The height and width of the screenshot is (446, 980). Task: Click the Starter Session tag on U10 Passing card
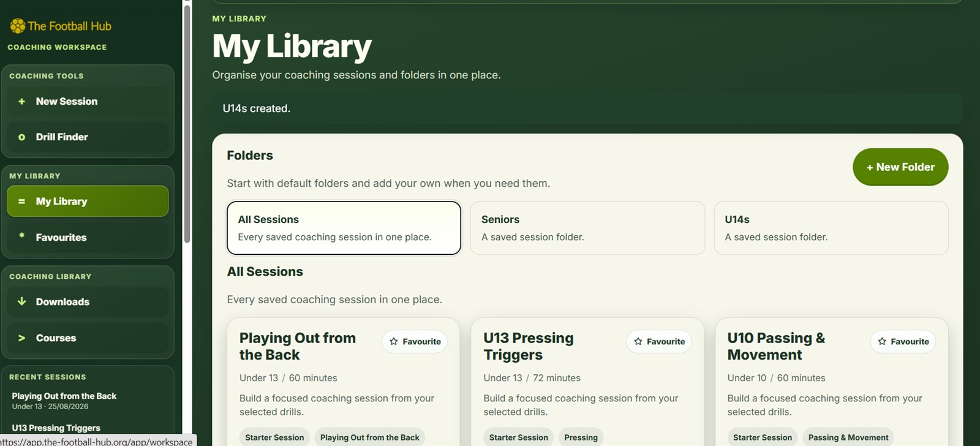coord(763,437)
